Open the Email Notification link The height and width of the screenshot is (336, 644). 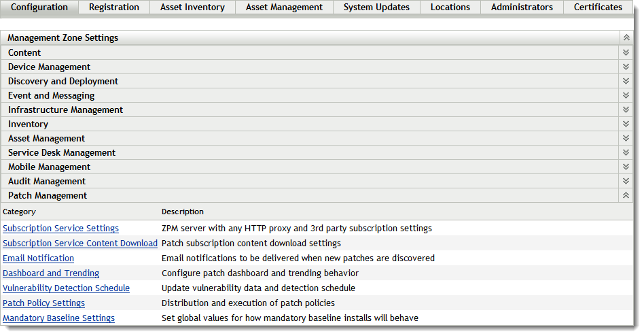click(38, 258)
